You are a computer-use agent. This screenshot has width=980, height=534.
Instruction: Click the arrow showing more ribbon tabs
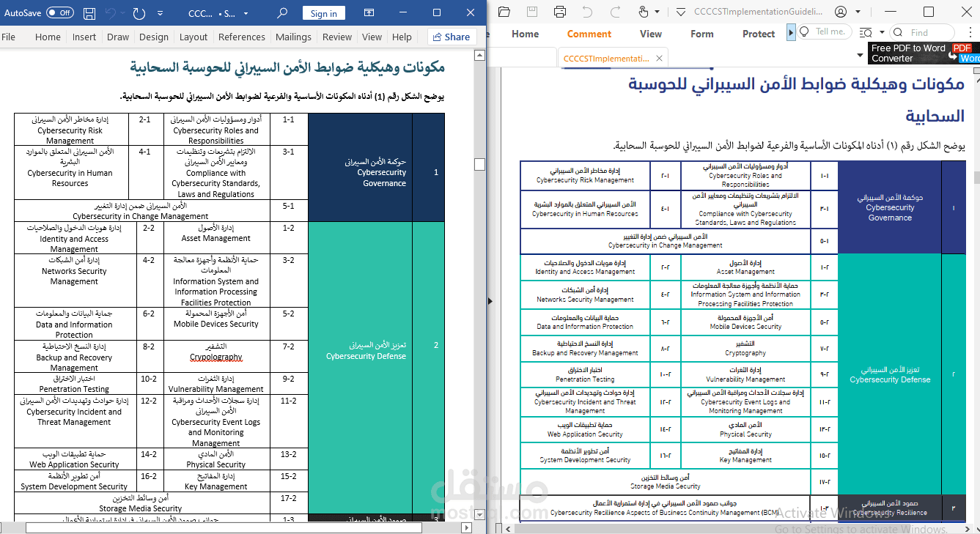791,33
